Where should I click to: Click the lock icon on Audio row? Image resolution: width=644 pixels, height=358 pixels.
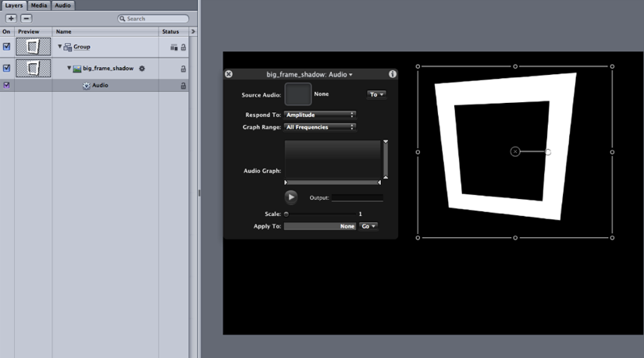183,86
